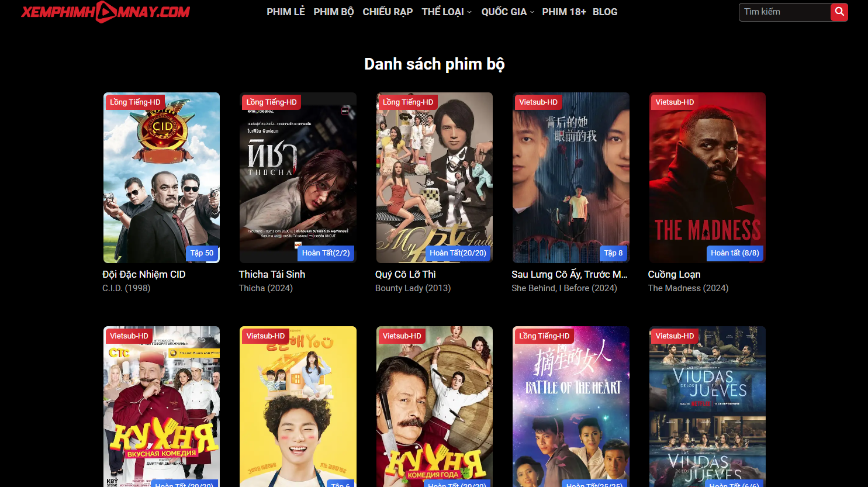Click the Vietsub-HD tag on yellow Korean poster
Image resolution: width=868 pixels, height=487 pixels.
click(x=265, y=336)
